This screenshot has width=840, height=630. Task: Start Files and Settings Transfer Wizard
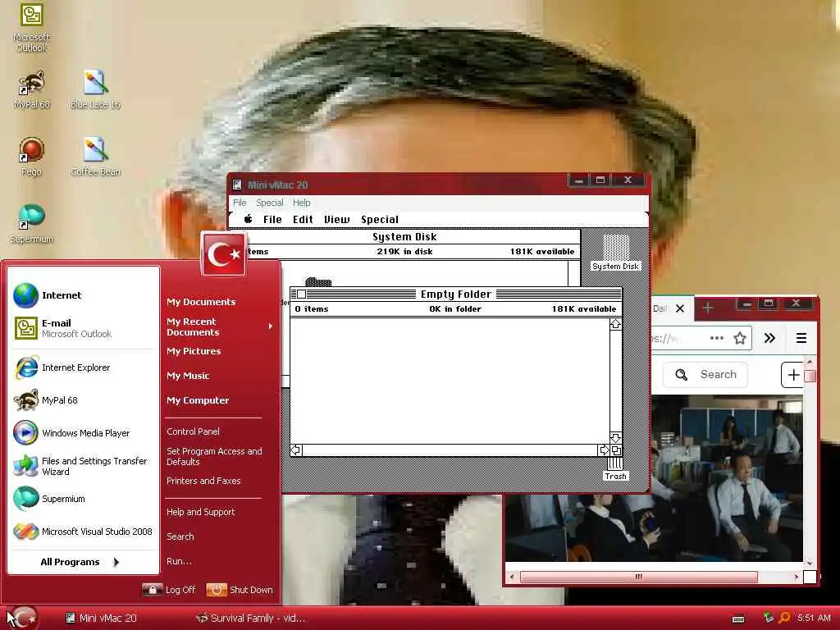coord(84,466)
